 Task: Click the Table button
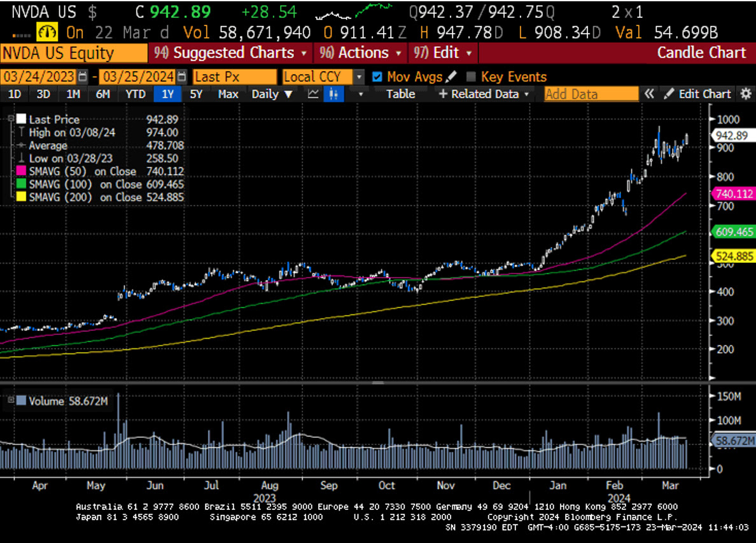point(400,94)
